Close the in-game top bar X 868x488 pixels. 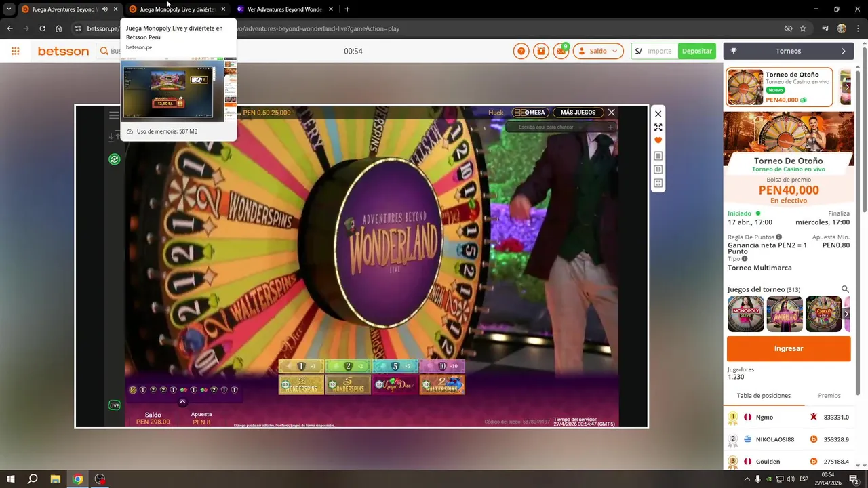(x=611, y=113)
